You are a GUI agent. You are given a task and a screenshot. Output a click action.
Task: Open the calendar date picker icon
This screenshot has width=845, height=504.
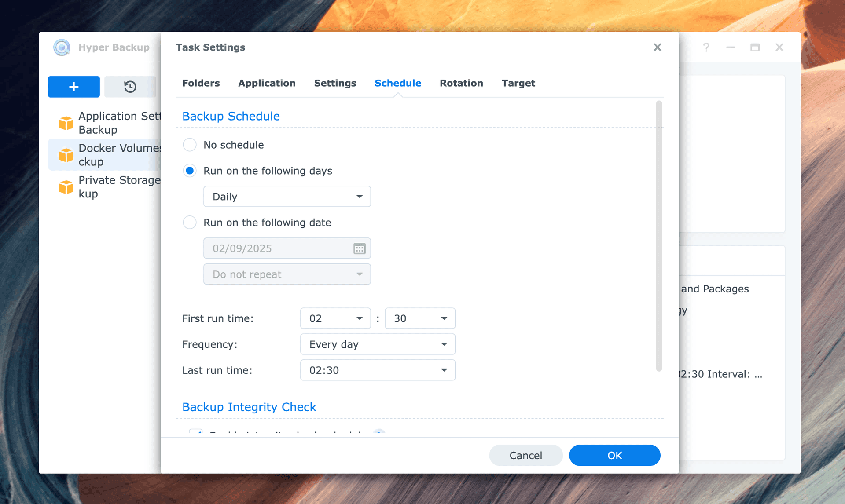click(359, 248)
